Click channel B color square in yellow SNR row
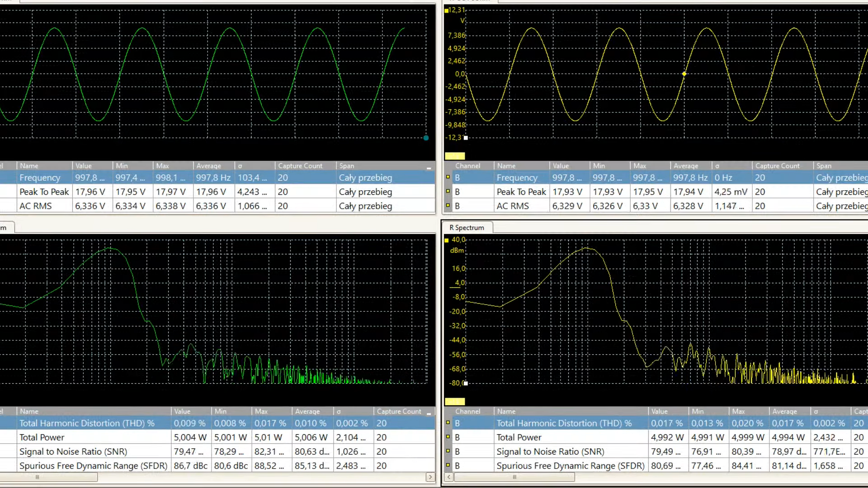The height and width of the screenshot is (488, 868). tap(448, 450)
